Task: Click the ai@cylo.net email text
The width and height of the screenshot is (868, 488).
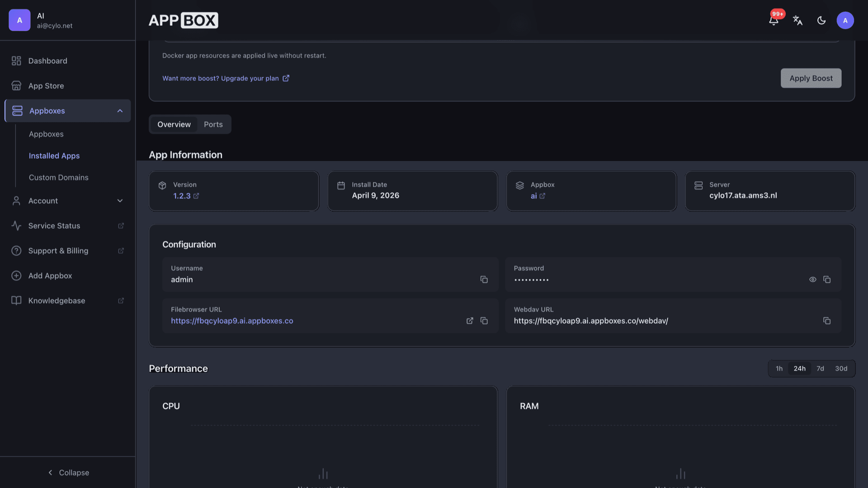Action: tap(54, 26)
